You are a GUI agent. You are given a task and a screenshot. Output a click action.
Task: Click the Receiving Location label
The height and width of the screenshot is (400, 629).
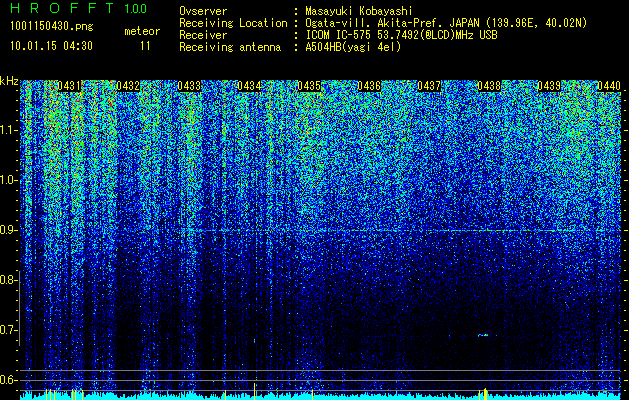[x=233, y=23]
